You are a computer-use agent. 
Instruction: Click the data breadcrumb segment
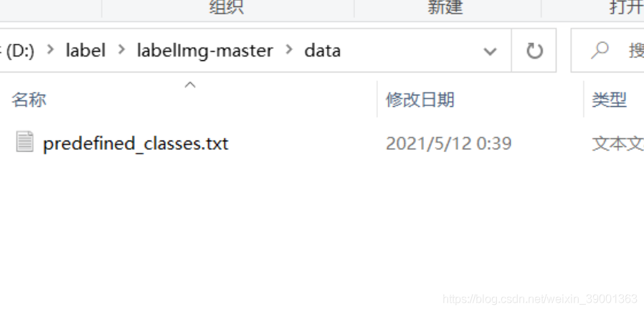tap(323, 50)
